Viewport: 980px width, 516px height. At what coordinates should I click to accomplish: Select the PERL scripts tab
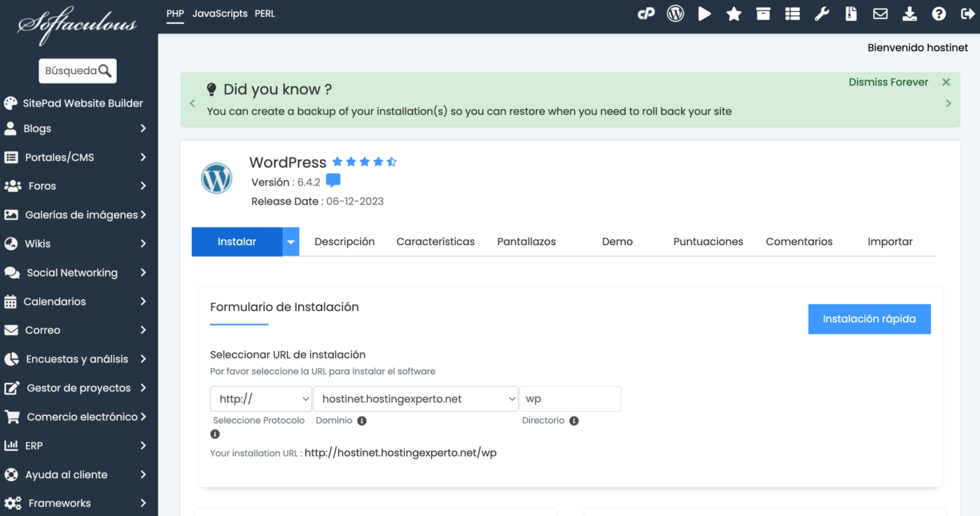coord(265,13)
